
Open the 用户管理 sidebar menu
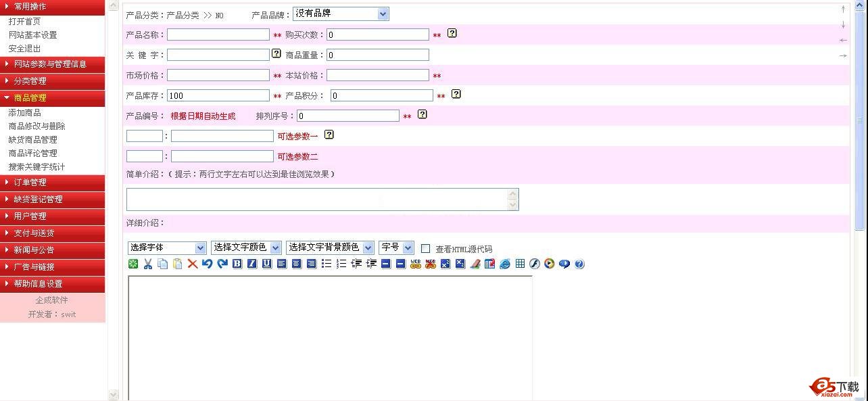(52, 216)
